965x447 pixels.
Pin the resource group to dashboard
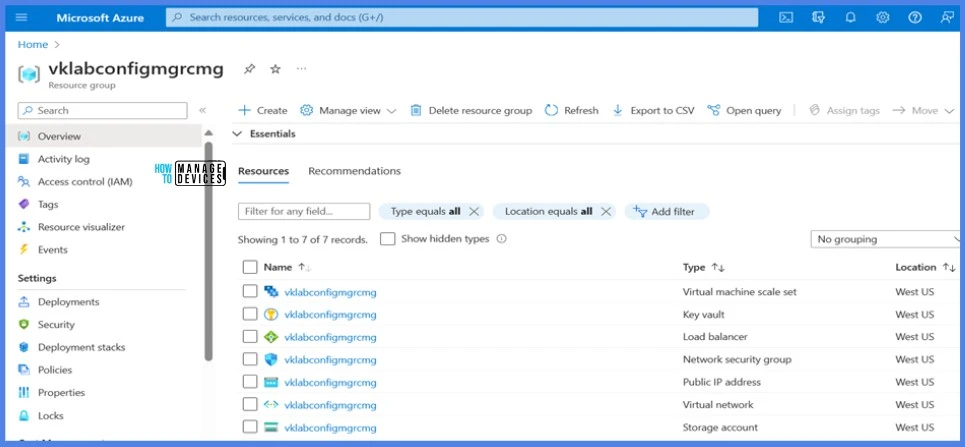pyautogui.click(x=249, y=69)
